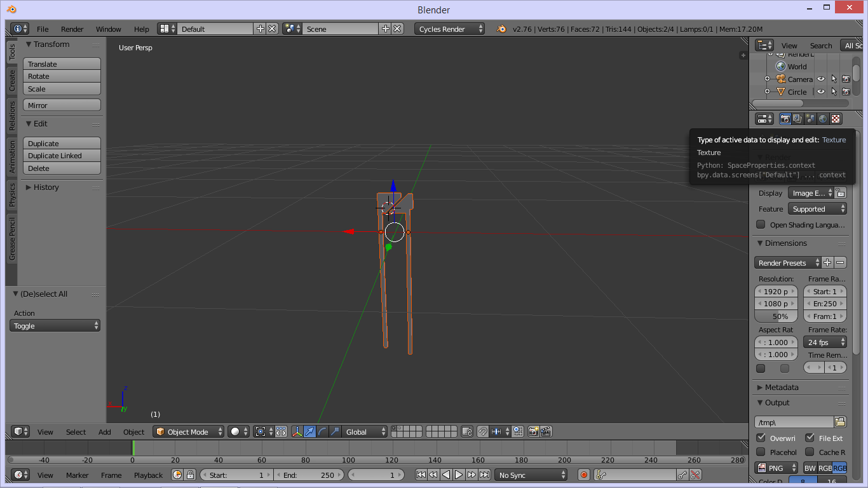Open Scene properties tab icon
The height and width of the screenshot is (488, 868).
click(810, 119)
